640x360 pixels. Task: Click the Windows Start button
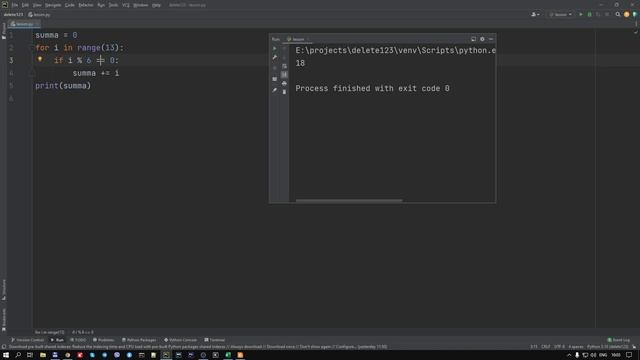coord(6,355)
